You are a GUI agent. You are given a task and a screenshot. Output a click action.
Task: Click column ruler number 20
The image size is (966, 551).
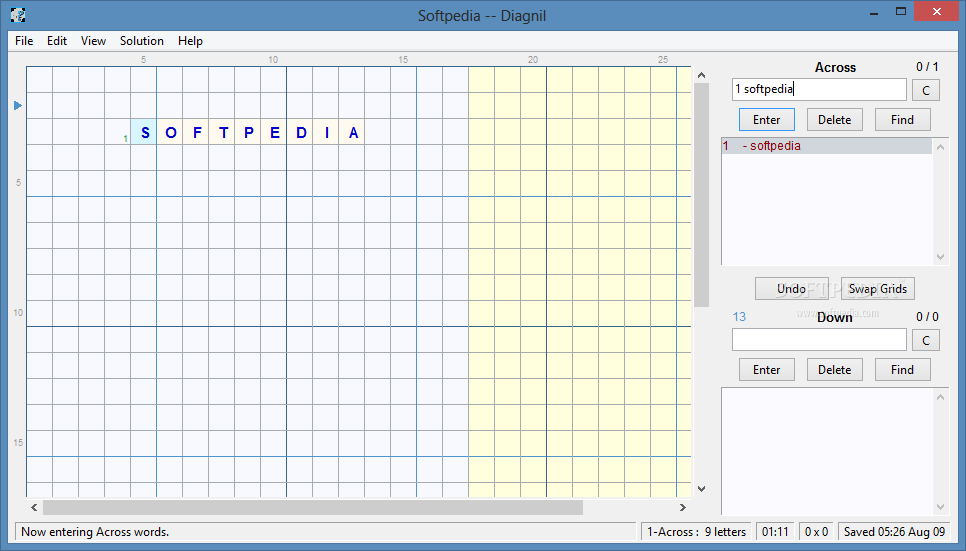click(x=533, y=60)
